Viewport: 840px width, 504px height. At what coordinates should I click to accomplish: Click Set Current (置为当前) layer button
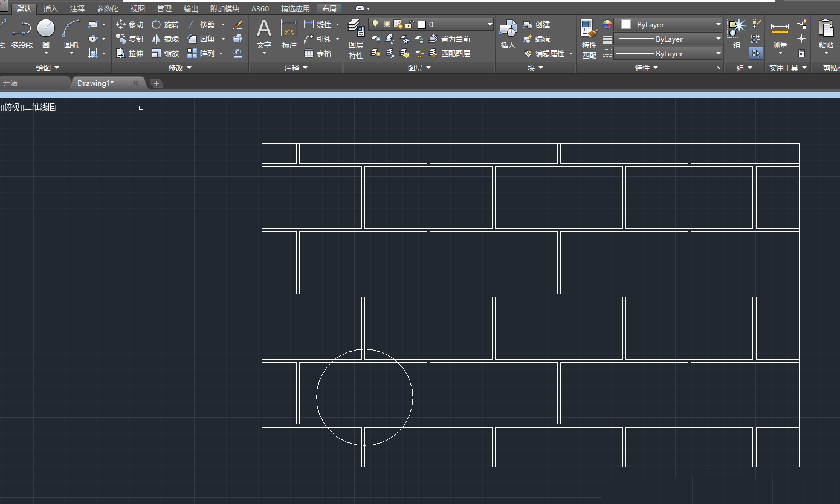click(x=450, y=39)
